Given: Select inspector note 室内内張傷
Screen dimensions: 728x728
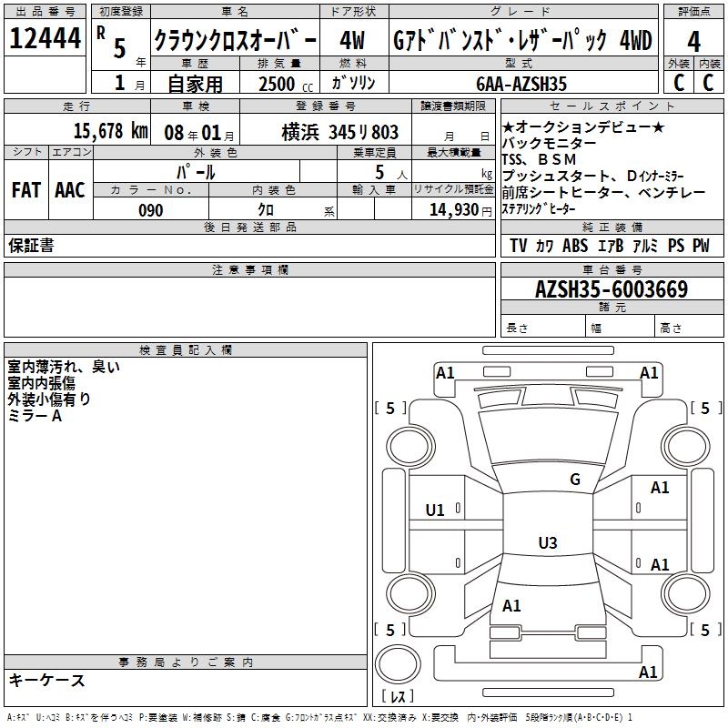Looking at the screenshot, I should pyautogui.click(x=41, y=383).
